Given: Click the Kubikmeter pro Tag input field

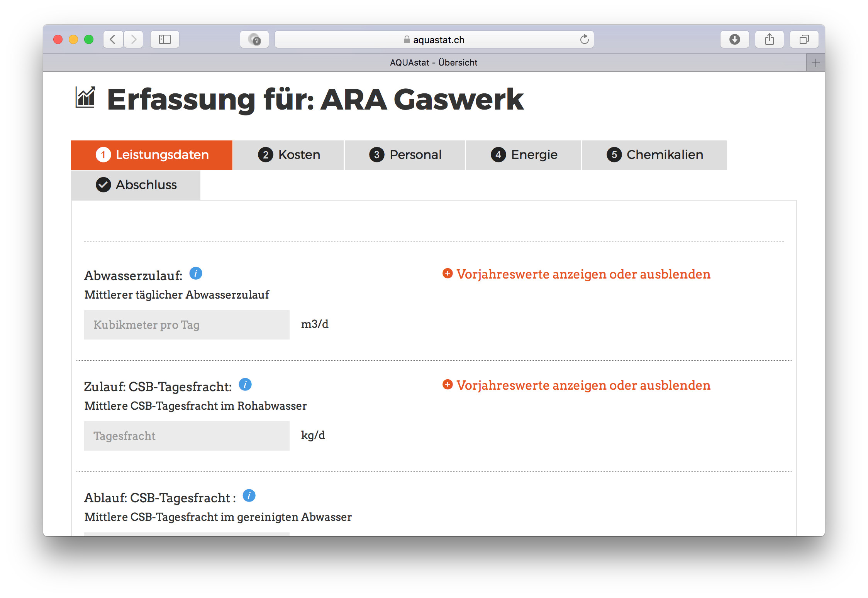Looking at the screenshot, I should click(x=187, y=325).
